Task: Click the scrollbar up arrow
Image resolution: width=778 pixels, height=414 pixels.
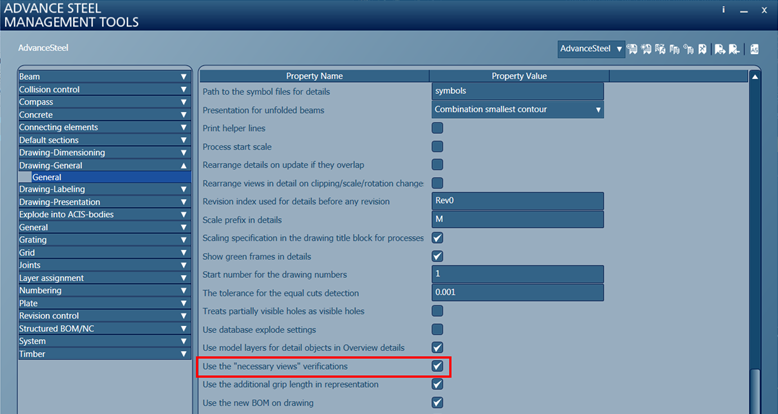Action: [x=755, y=77]
